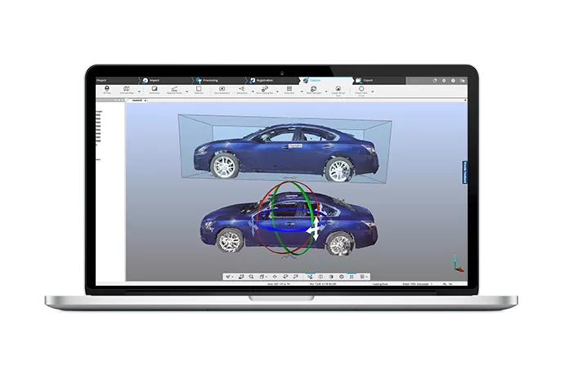
Task: Click the Selection tool icon
Action: coord(200,90)
